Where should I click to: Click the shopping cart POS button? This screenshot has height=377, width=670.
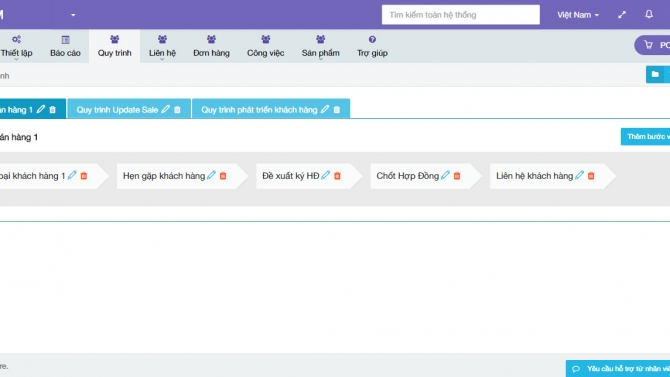coord(652,45)
